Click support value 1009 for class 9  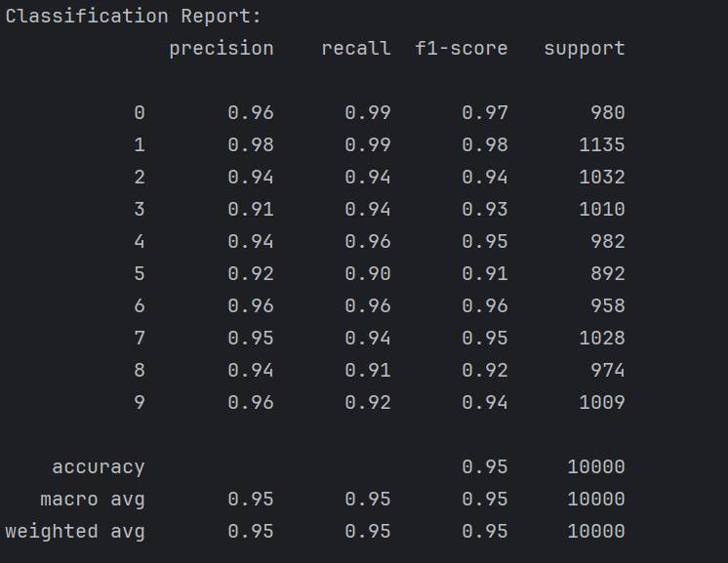(596, 403)
